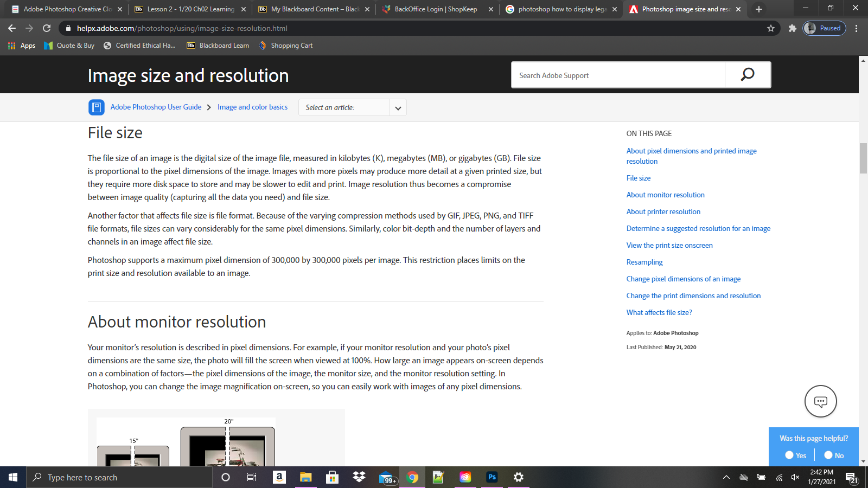Screen dimensions: 868x488
Task: Jump to the Resampling section link
Action: 644,262
